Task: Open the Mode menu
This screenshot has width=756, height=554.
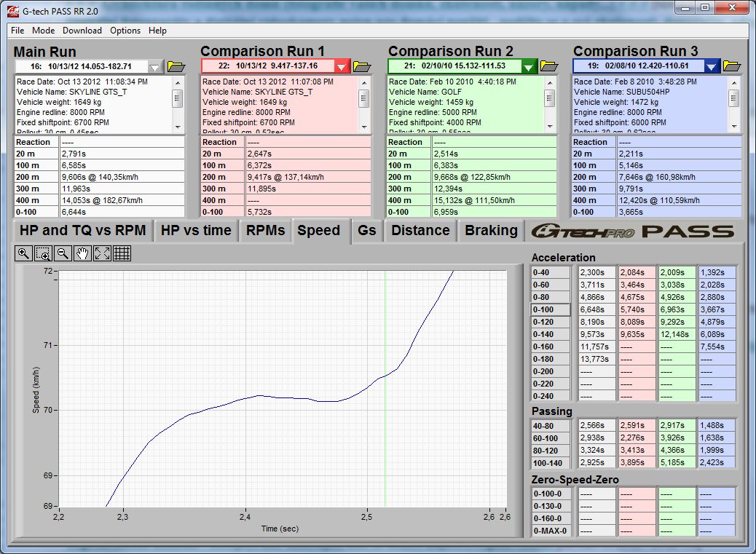Action: 44,31
